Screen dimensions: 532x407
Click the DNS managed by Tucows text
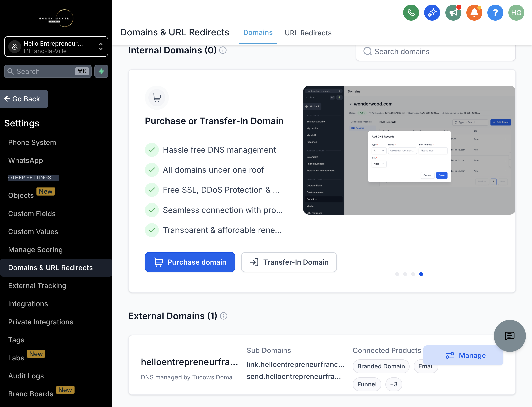189,377
